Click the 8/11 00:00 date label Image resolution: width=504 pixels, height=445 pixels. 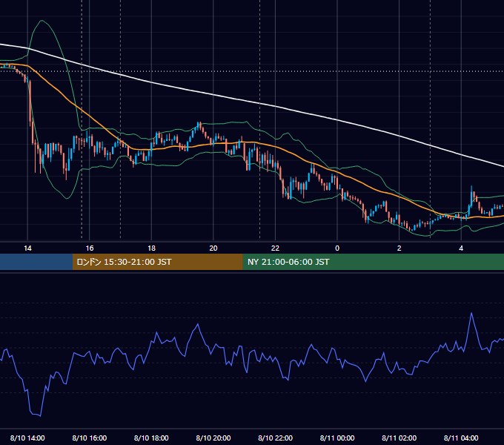pyautogui.click(x=337, y=438)
